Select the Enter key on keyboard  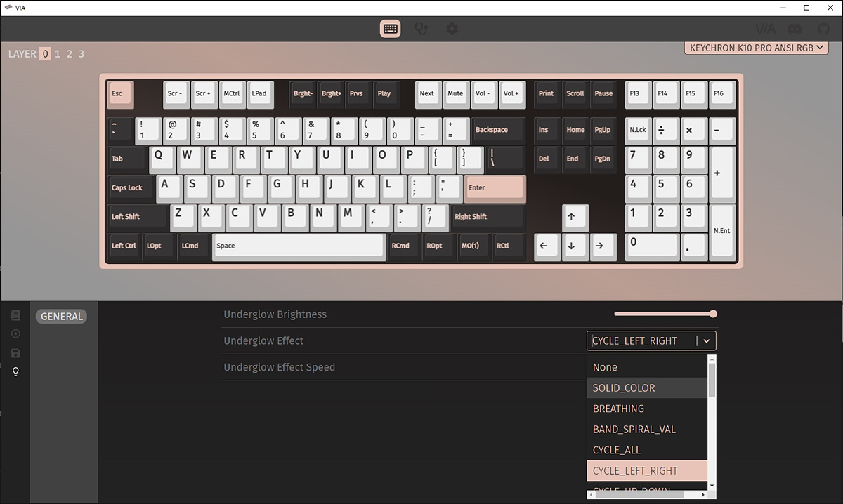[x=494, y=189]
